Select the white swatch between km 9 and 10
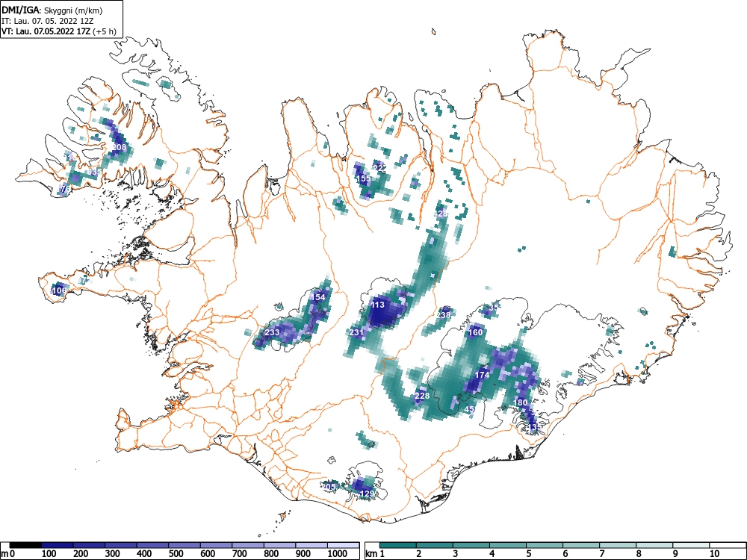Image resolution: width=747 pixels, height=560 pixels. (691, 545)
